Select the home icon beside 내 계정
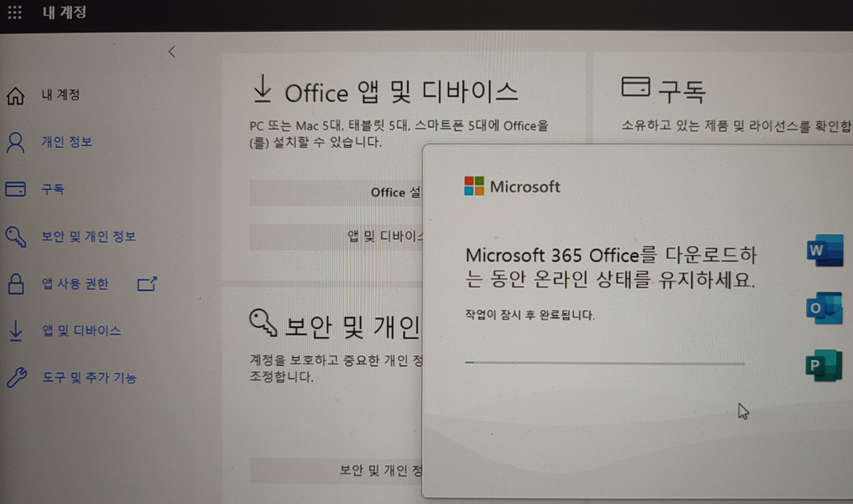 [15, 94]
